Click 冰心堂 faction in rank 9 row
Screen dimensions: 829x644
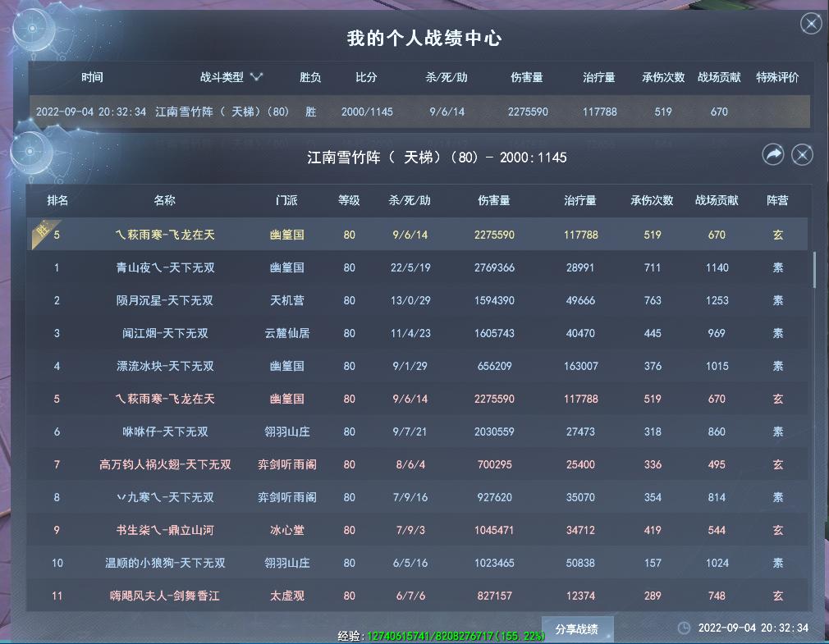tap(287, 530)
